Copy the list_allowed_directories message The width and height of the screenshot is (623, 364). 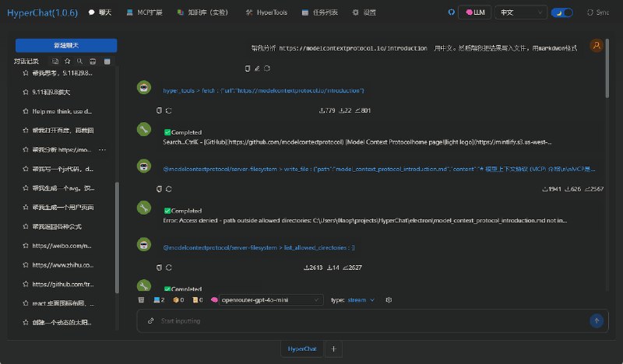point(159,268)
